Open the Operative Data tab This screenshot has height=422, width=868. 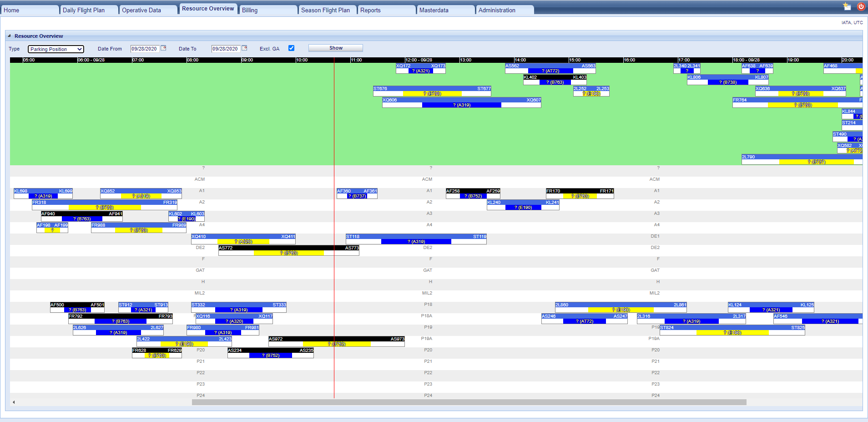pyautogui.click(x=148, y=10)
